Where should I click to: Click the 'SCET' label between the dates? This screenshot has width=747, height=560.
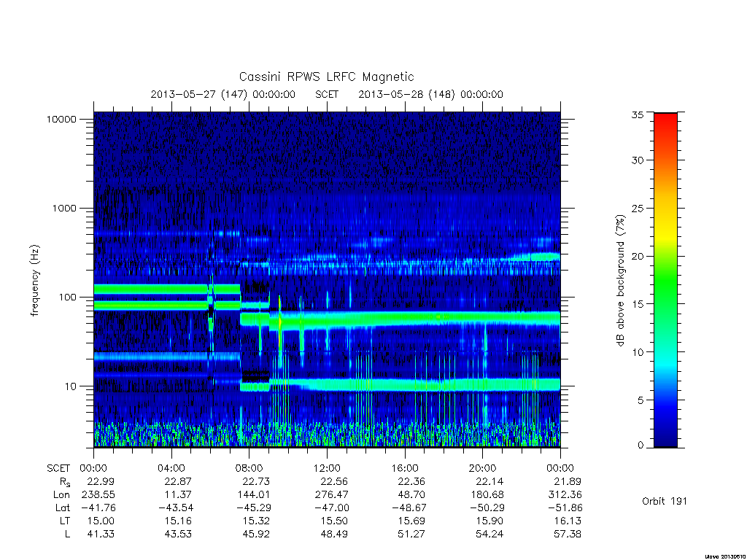327,94
